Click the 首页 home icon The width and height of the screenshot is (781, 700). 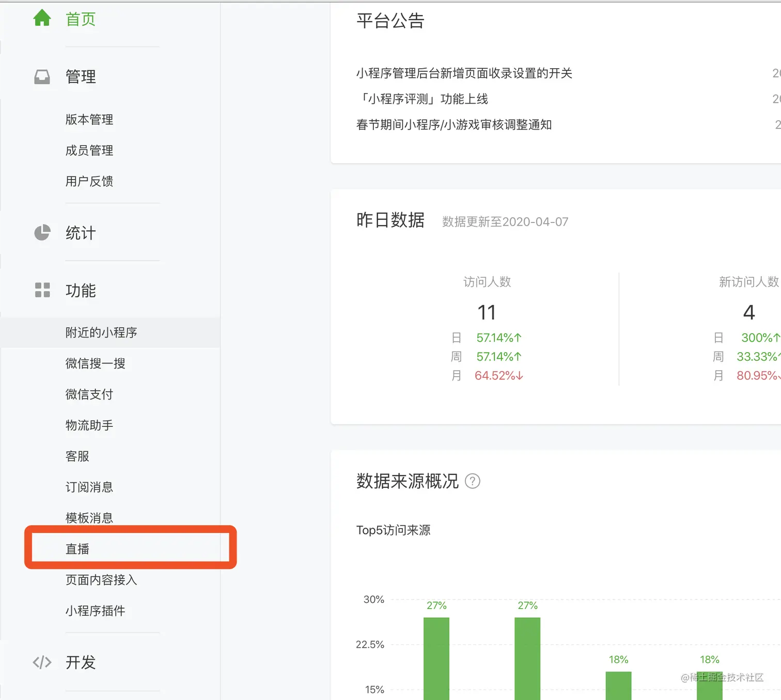tap(42, 18)
